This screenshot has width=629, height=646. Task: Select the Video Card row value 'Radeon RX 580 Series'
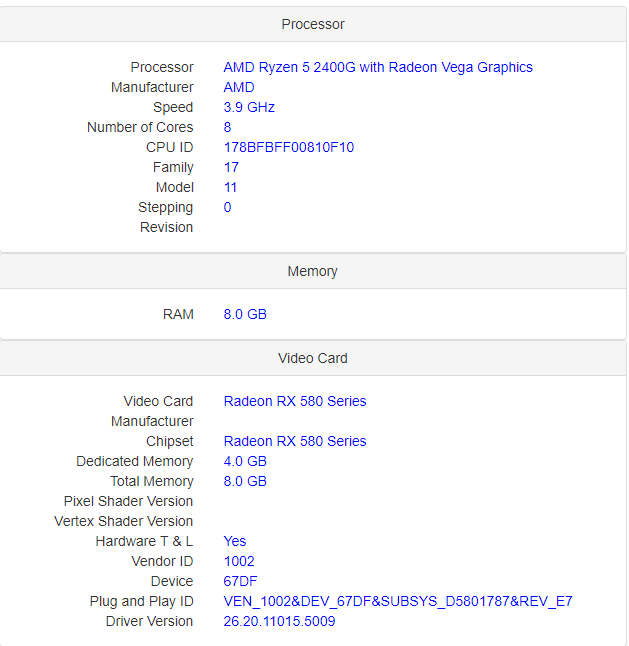point(295,401)
